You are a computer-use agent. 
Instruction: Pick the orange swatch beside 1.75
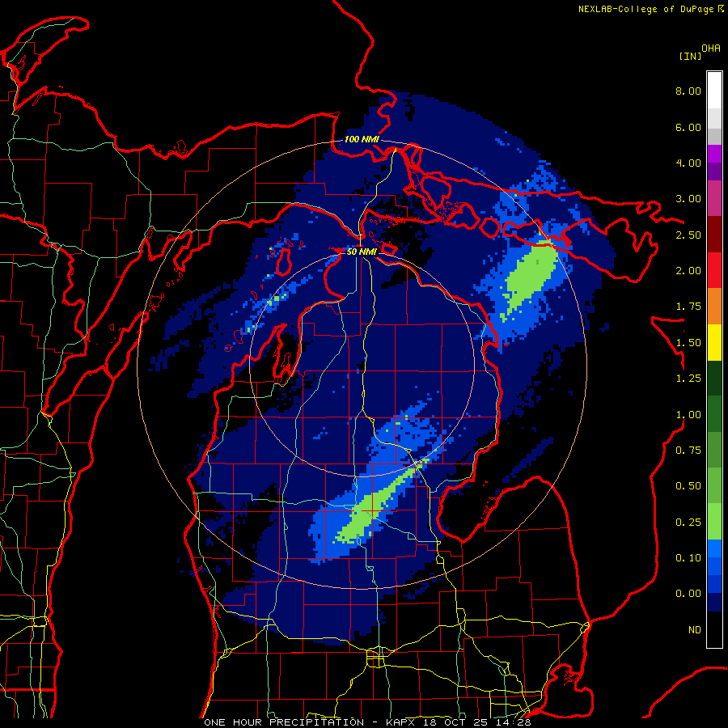[714, 307]
